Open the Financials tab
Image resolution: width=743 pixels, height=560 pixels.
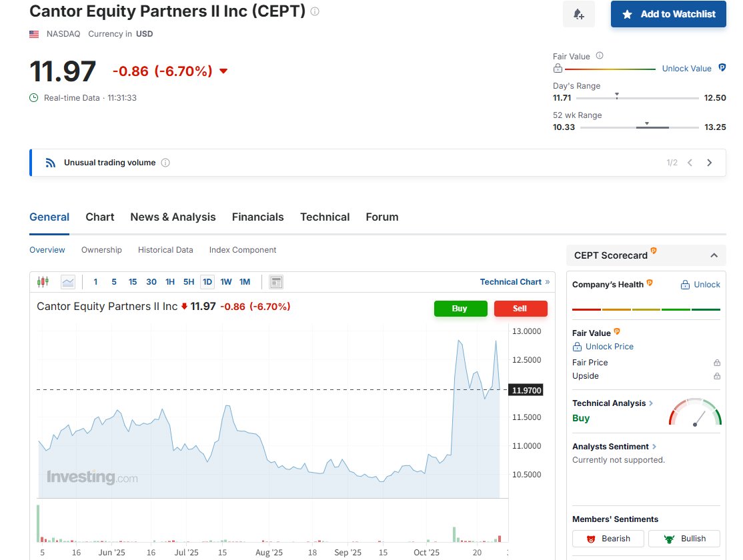click(x=257, y=217)
